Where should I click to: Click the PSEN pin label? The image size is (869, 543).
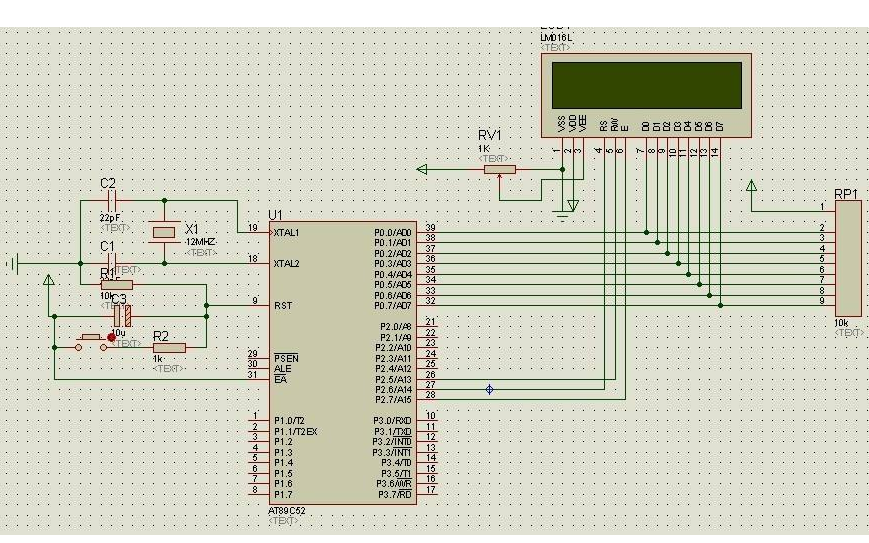(x=287, y=358)
